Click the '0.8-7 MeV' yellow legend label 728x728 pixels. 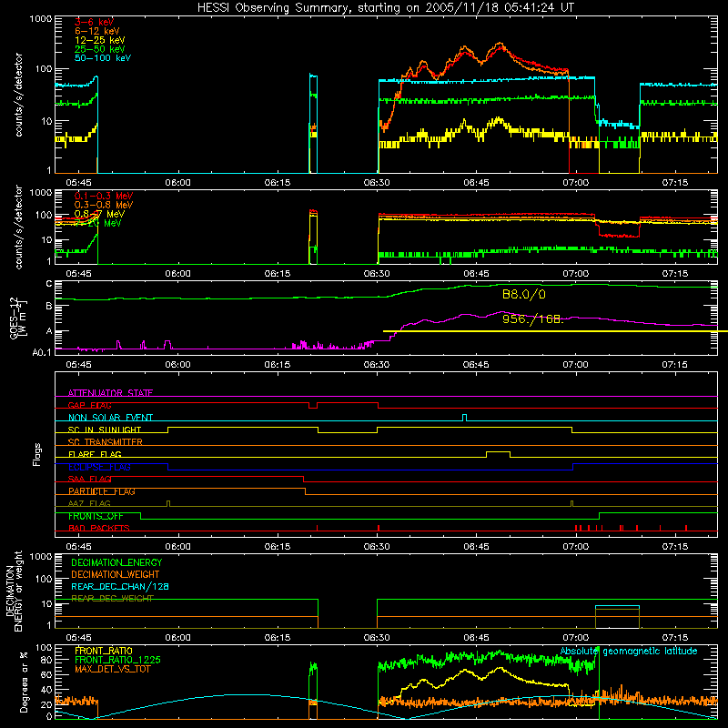[x=99, y=214]
